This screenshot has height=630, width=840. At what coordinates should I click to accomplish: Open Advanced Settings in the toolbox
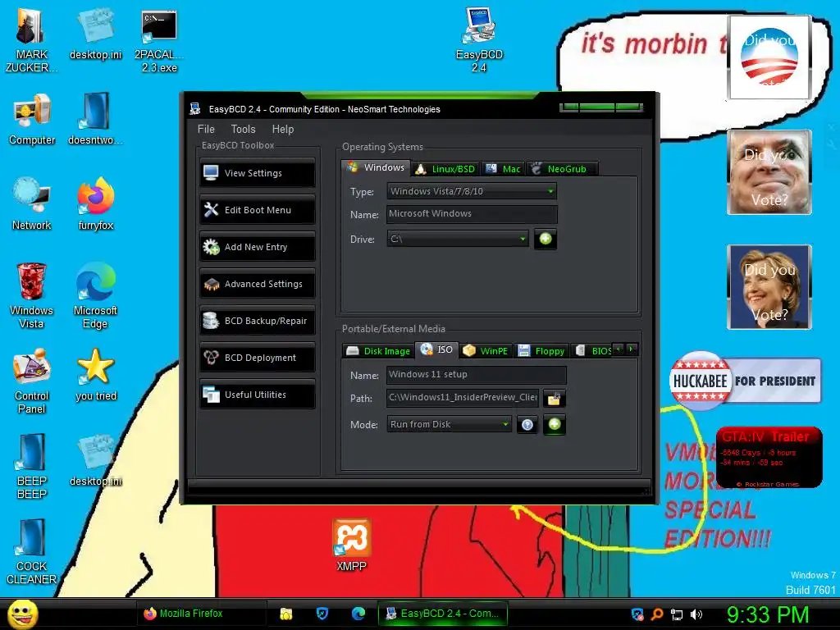257,284
